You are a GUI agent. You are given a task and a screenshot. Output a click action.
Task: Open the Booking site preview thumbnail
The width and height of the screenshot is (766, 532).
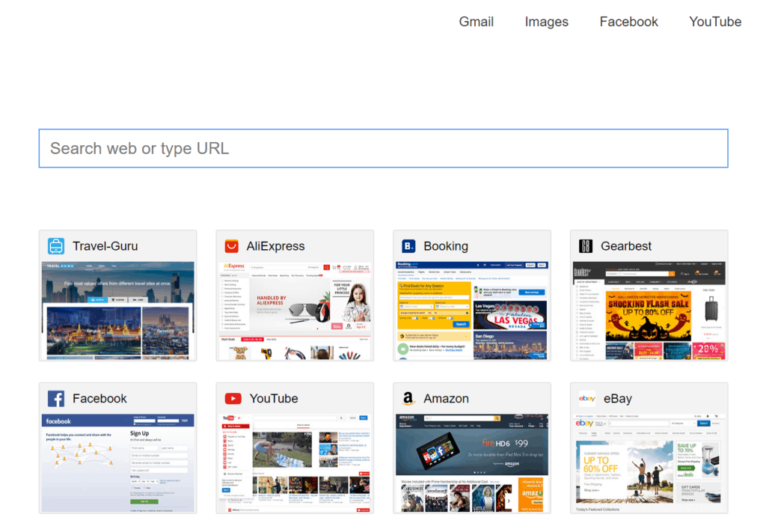pos(472,311)
